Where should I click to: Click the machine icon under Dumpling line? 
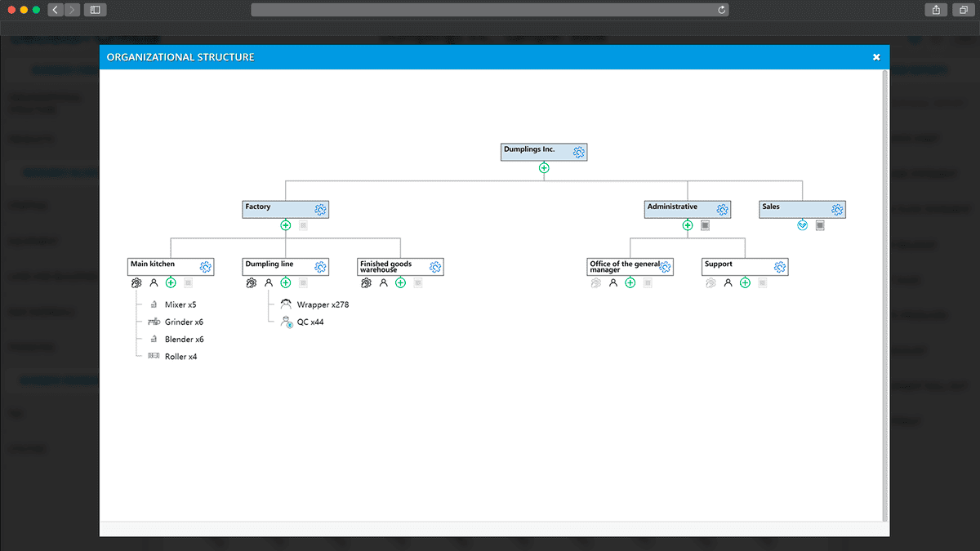(x=251, y=282)
